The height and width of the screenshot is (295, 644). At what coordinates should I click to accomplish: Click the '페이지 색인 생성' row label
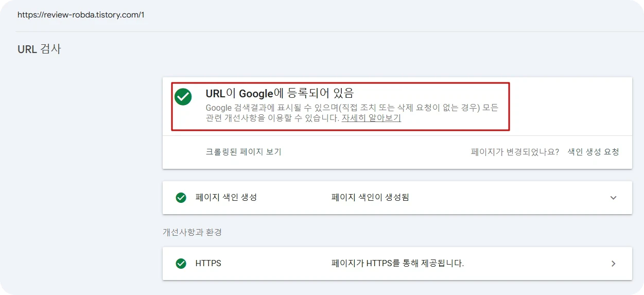[226, 198]
